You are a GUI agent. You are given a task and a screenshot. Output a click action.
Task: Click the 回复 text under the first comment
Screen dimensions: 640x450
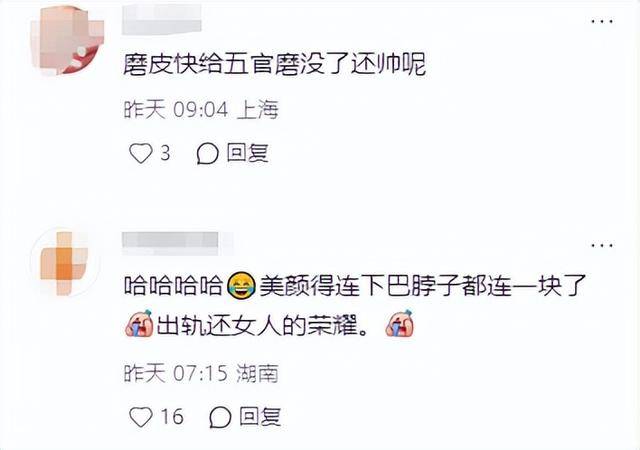tap(247, 153)
